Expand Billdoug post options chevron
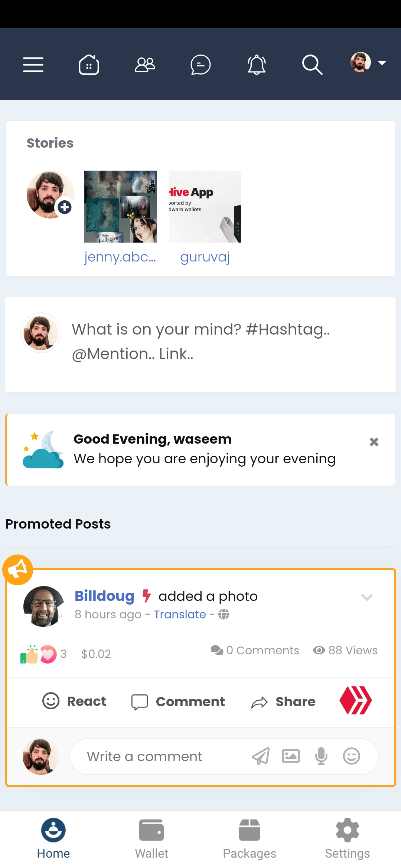 367,597
